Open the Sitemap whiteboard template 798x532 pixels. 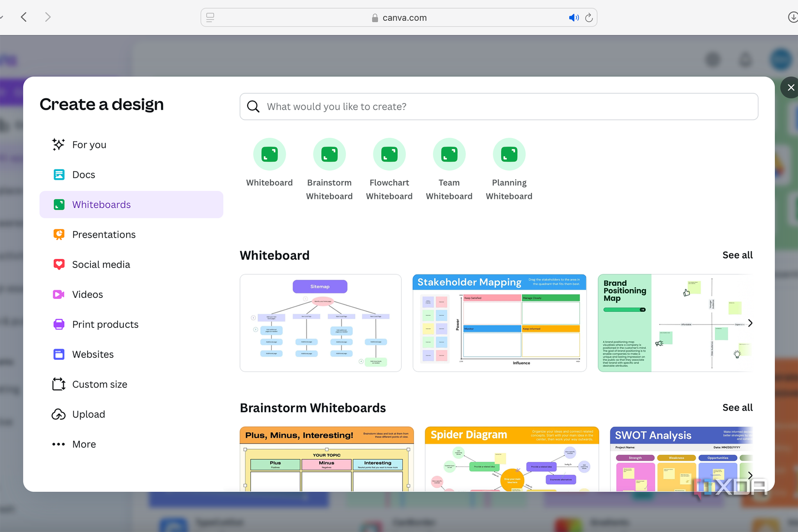coord(321,323)
